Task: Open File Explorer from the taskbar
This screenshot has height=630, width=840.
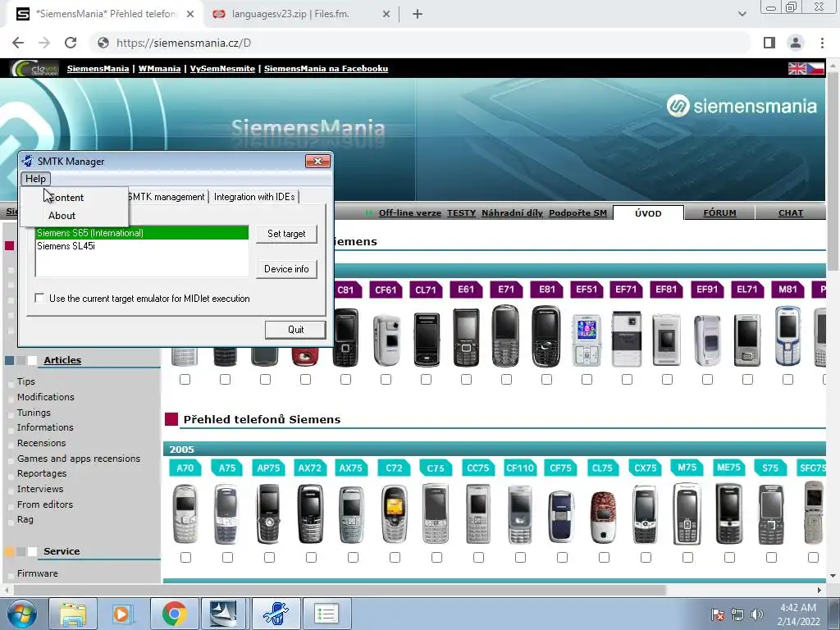Action: pyautogui.click(x=73, y=614)
